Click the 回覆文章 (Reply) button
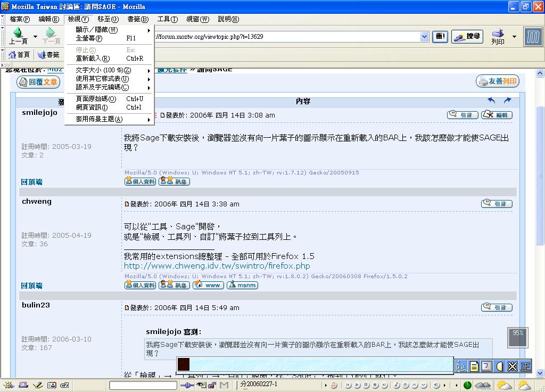 click(38, 82)
